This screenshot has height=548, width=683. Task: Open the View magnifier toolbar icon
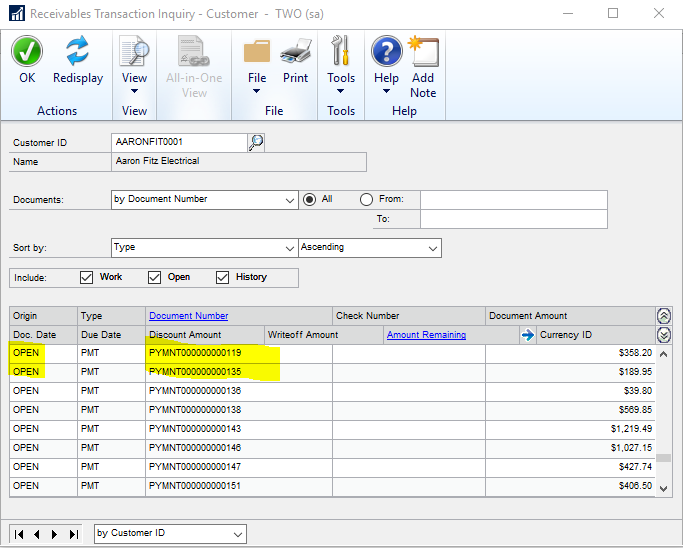pyautogui.click(x=134, y=52)
